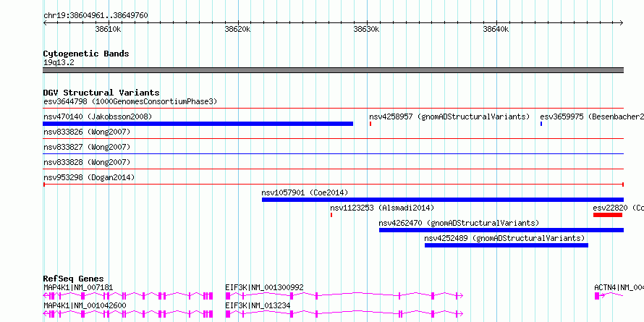
Task: Select nsv833827 (Wong2007) label
Action: (87, 147)
